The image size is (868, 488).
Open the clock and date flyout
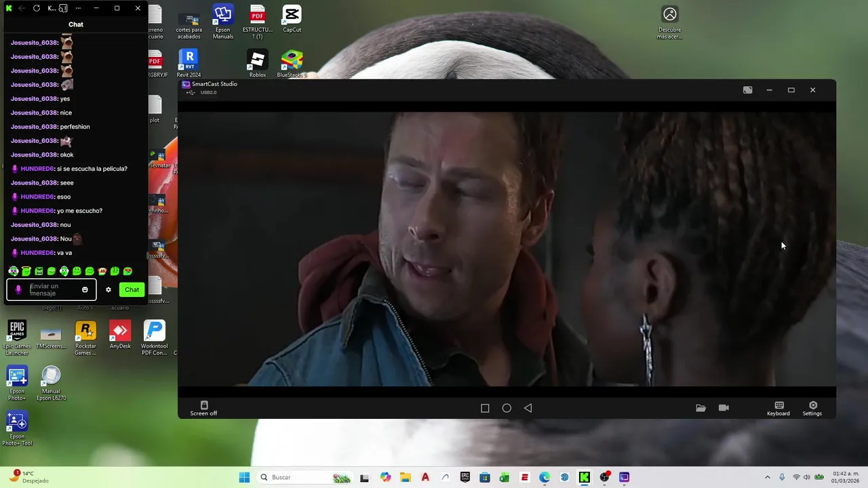[846, 476]
